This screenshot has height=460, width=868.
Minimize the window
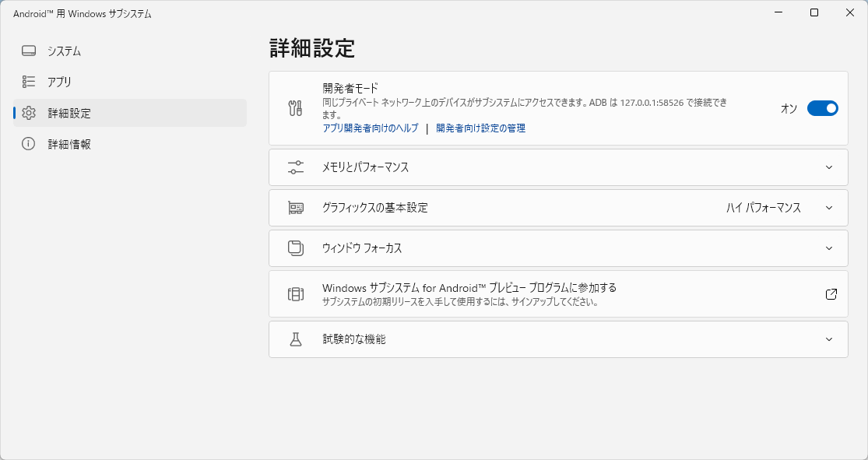[778, 12]
